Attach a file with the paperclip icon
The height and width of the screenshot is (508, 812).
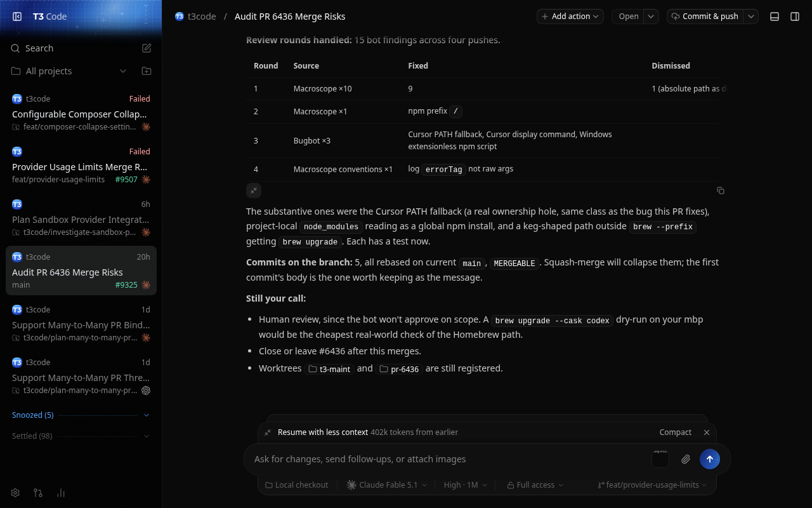686,459
